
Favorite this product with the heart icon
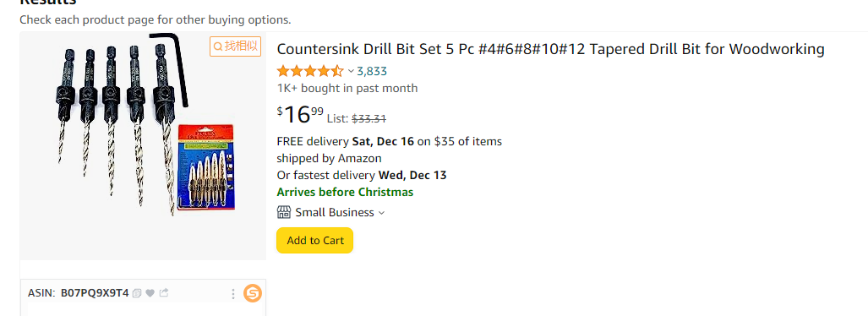click(x=150, y=292)
